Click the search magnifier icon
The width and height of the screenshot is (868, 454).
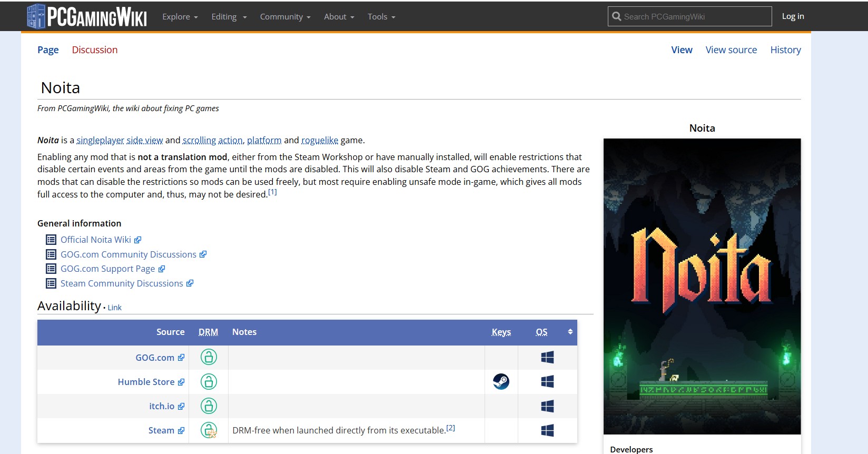point(617,16)
